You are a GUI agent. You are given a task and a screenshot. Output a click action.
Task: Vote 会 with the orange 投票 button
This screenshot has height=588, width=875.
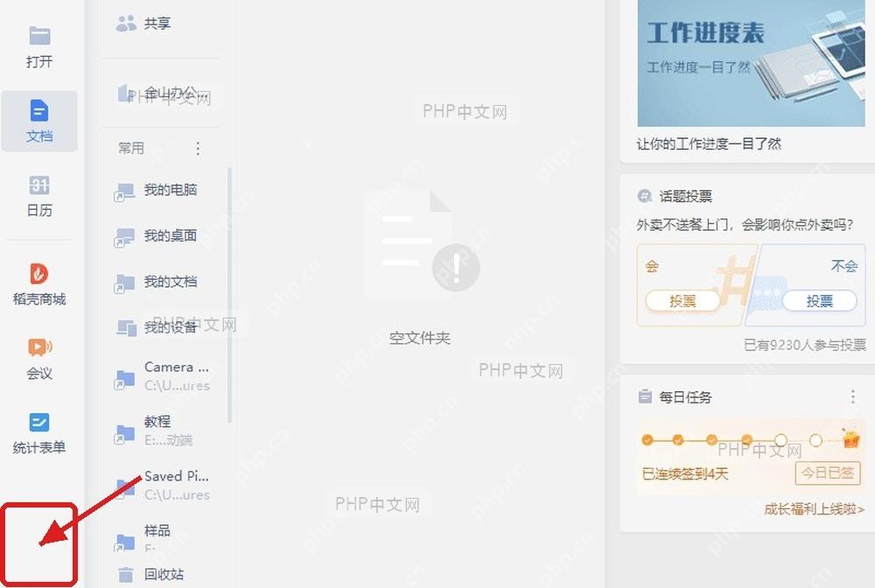pos(682,301)
